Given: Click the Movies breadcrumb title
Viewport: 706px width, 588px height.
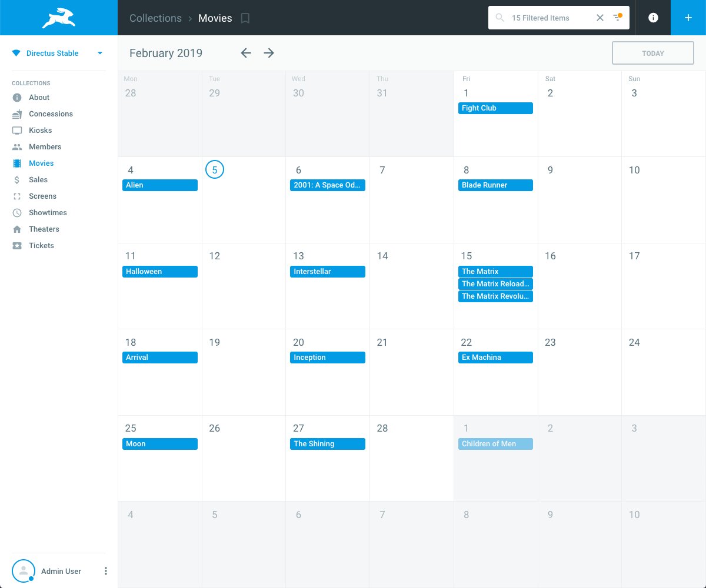Looking at the screenshot, I should 215,18.
